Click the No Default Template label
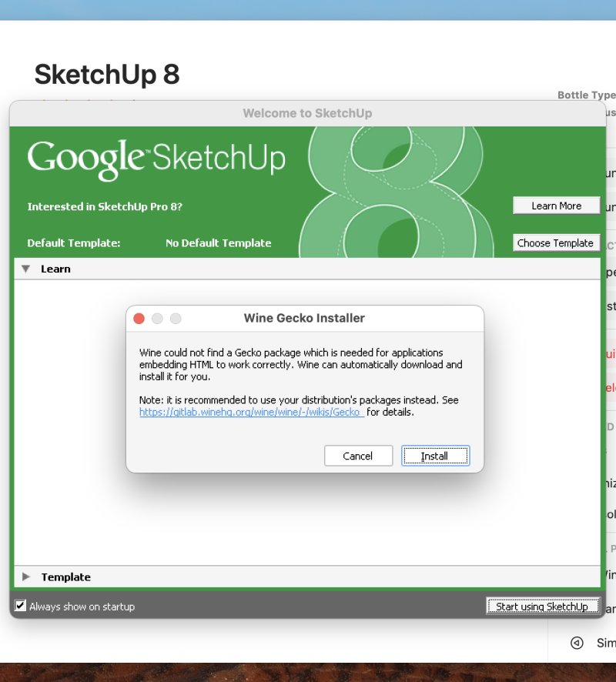This screenshot has height=682, width=616. (x=218, y=242)
